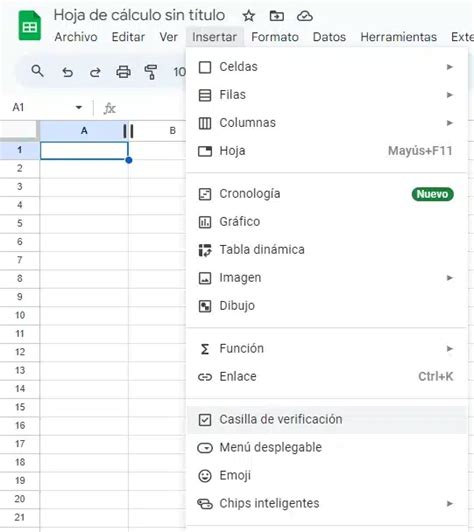Open the move to folder icon

click(x=277, y=16)
